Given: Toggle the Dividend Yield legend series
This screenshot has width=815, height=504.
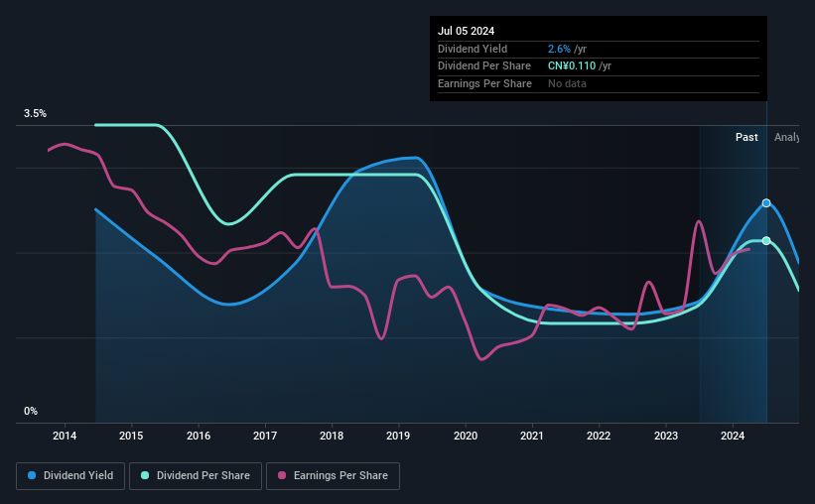Looking at the screenshot, I should coord(70,476).
